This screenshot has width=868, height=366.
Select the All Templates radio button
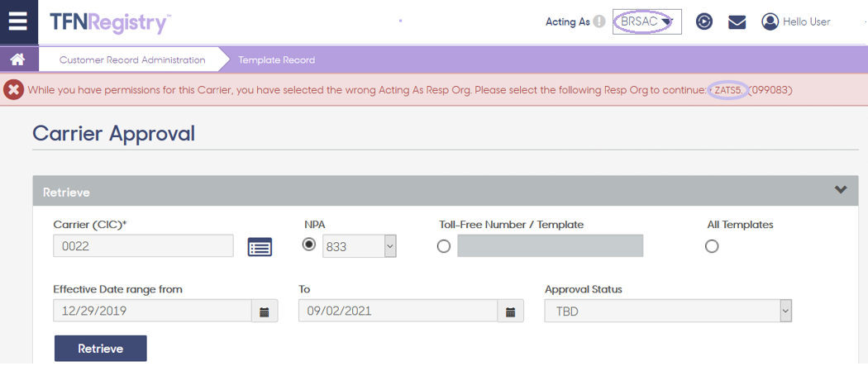[712, 246]
